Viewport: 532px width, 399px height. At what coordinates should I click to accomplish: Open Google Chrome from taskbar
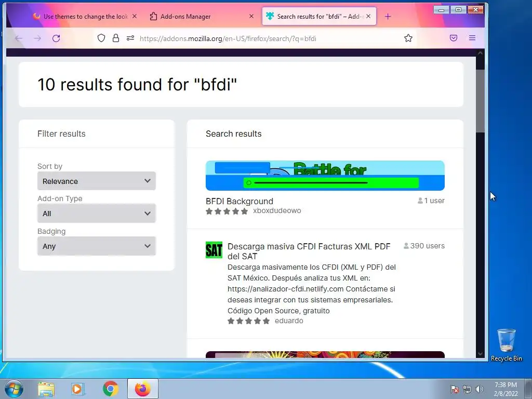click(110, 389)
